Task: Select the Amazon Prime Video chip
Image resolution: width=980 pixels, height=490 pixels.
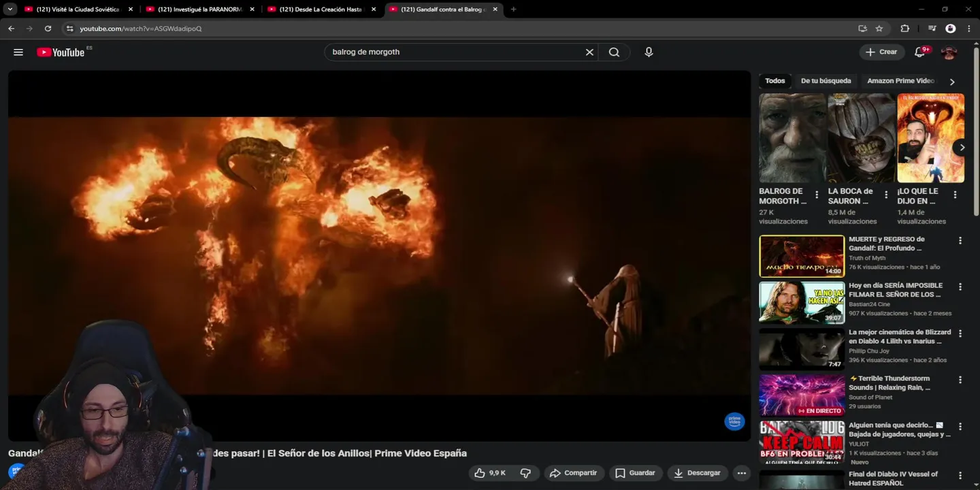Action: pyautogui.click(x=900, y=81)
